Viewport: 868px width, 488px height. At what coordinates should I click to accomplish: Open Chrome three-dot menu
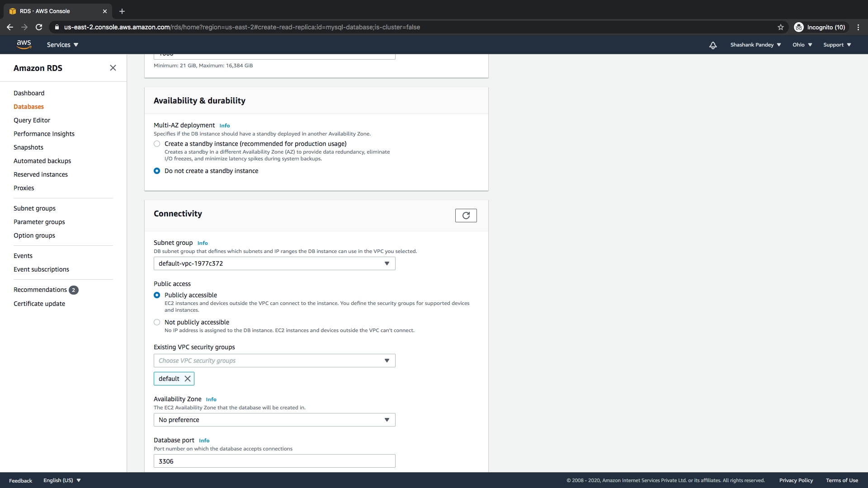858,27
